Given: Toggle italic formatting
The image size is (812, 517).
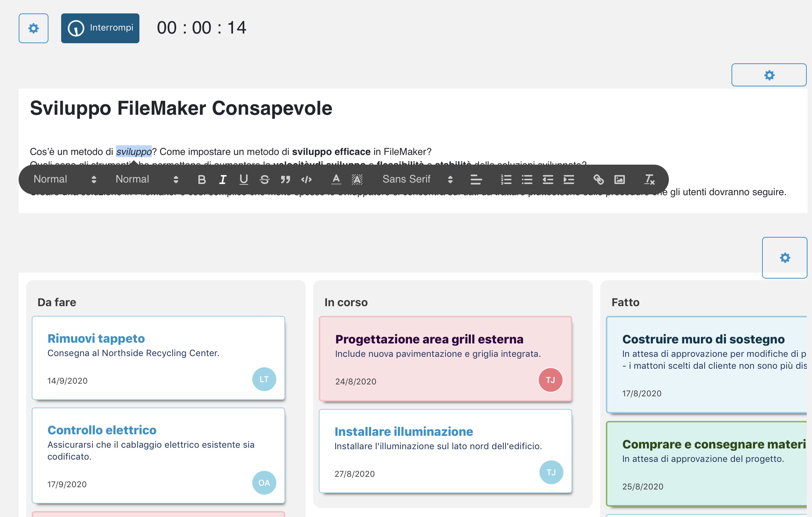Looking at the screenshot, I should pos(223,180).
